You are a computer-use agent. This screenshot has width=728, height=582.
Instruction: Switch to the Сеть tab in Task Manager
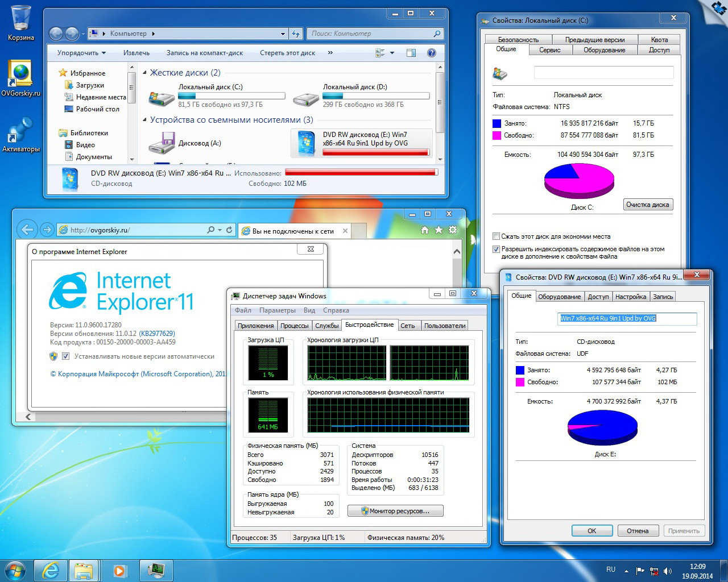408,326
